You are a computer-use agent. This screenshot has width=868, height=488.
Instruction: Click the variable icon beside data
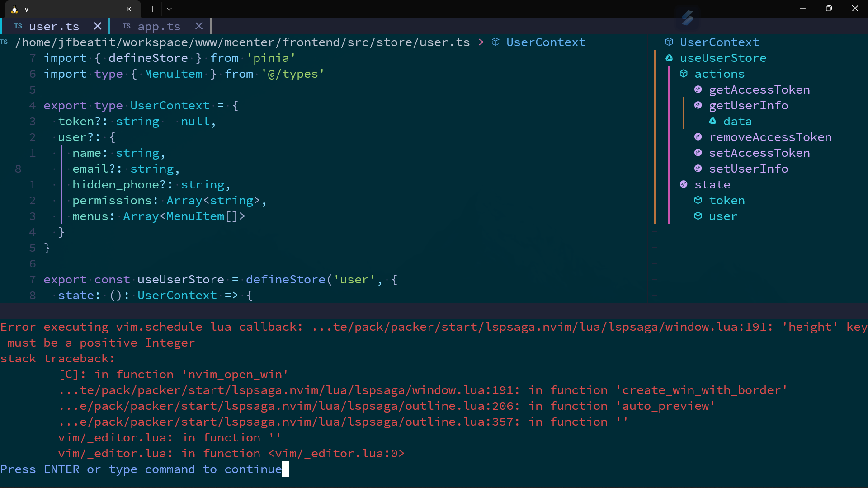tap(712, 121)
